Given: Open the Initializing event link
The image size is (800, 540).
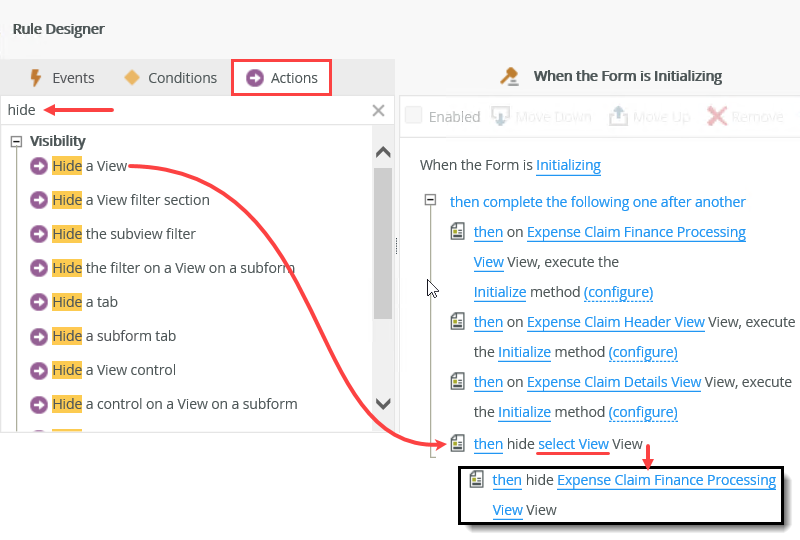Looking at the screenshot, I should [568, 165].
